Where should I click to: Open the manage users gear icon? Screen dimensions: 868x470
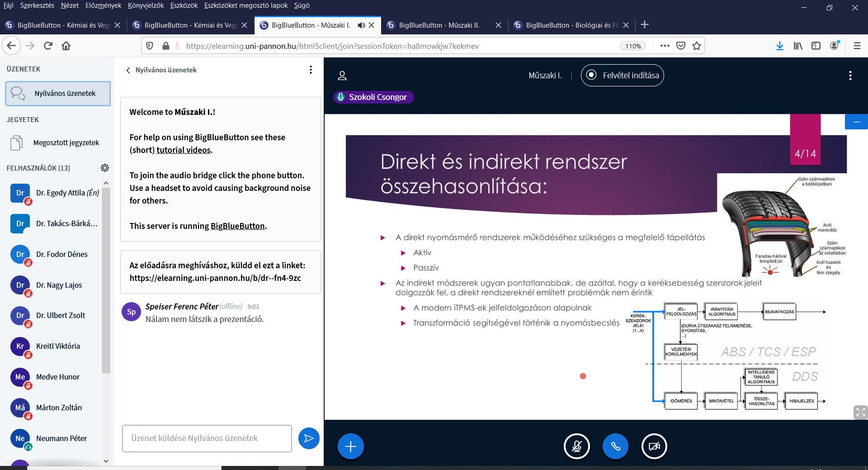105,168
